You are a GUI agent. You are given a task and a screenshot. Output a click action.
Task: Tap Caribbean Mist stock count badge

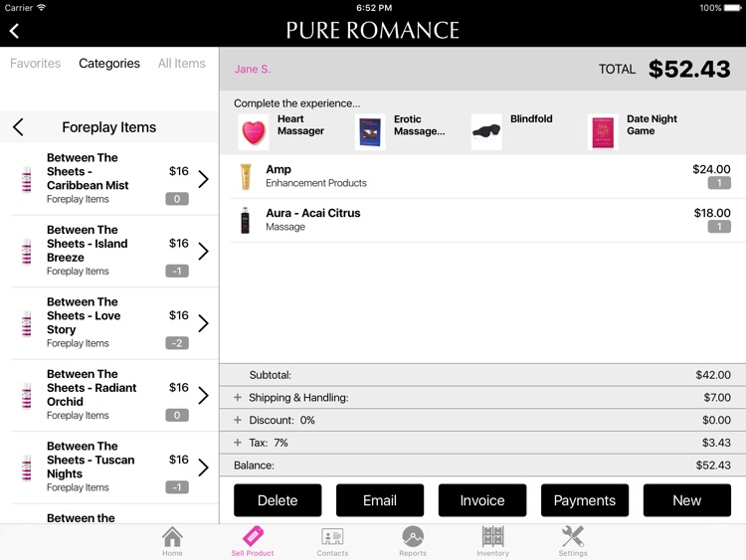tap(177, 199)
